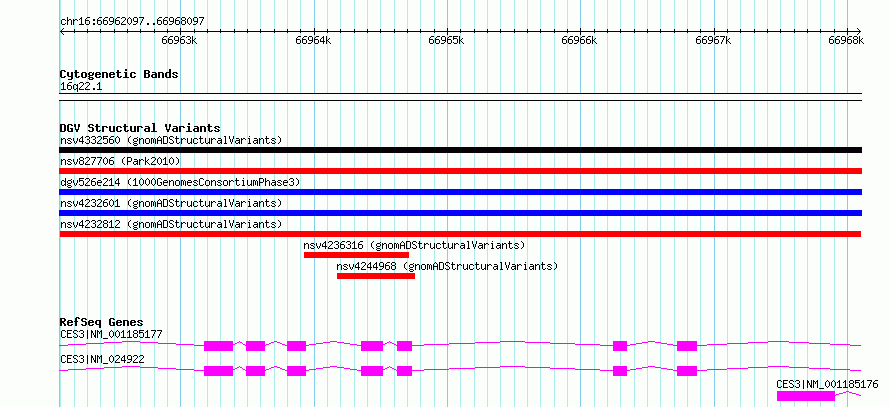Select the black nsv4332560 variant bar
The width and height of the screenshot is (890, 407).
coord(460,150)
